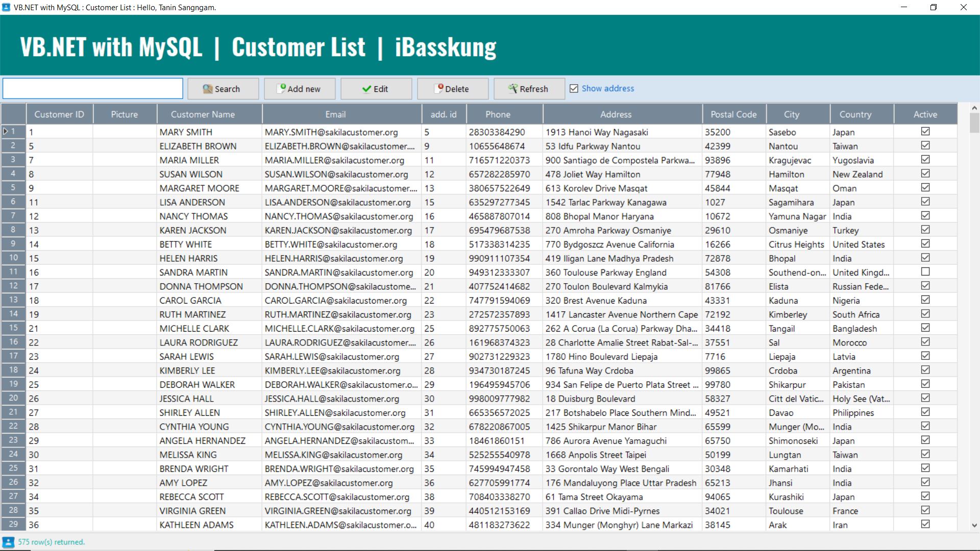Viewport: 980px width, 551px height.
Task: Select address cell 1668 Anpolis Street Taipei
Action: click(623, 455)
